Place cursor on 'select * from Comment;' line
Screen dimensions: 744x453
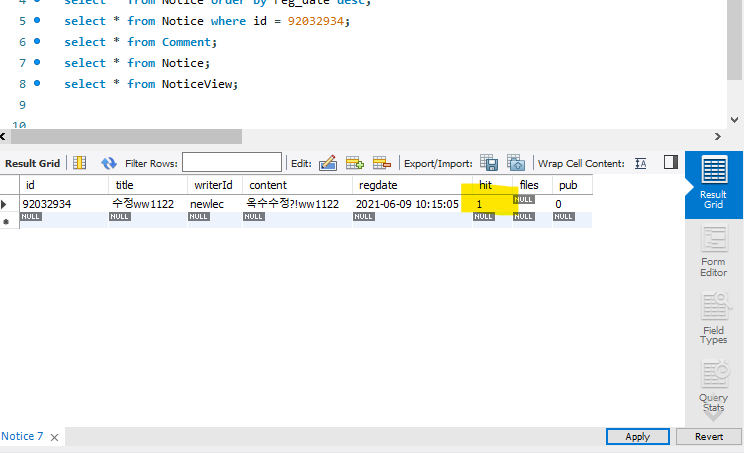click(x=140, y=42)
